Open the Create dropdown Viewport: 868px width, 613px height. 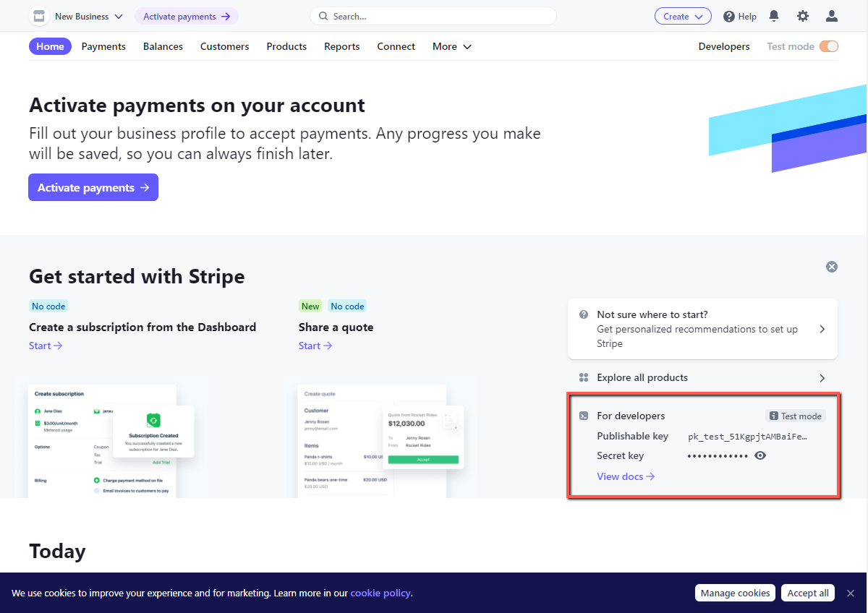pyautogui.click(x=682, y=16)
